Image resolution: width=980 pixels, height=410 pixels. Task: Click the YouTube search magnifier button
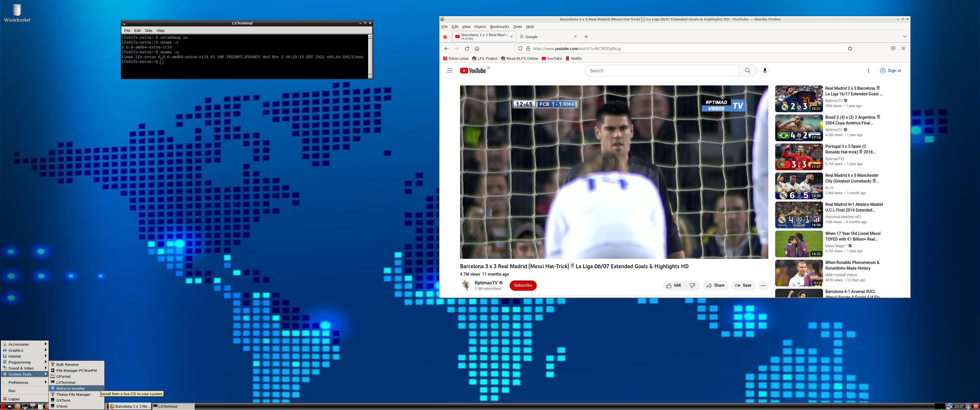748,70
